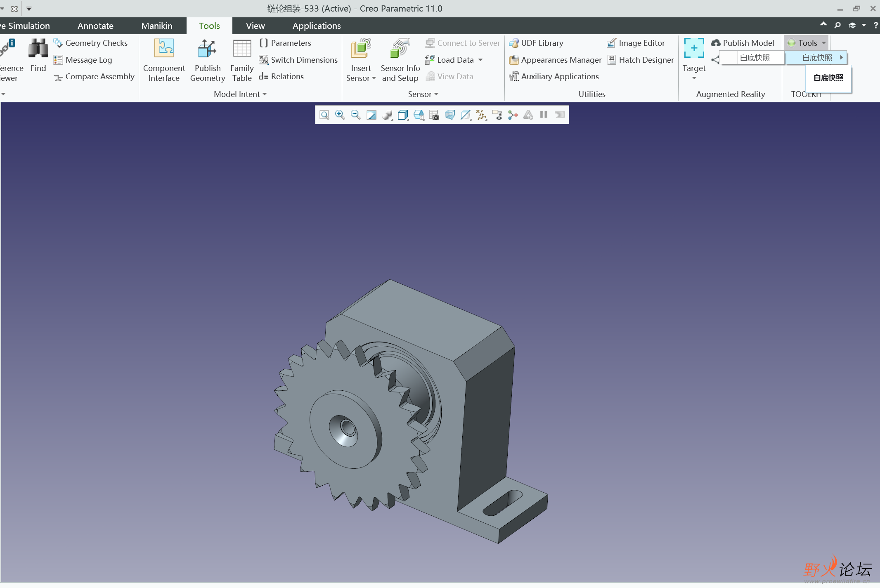Image resolution: width=880 pixels, height=588 pixels.
Task: Toggle ribbon collapse caret at top right
Action: pyautogui.click(x=823, y=24)
